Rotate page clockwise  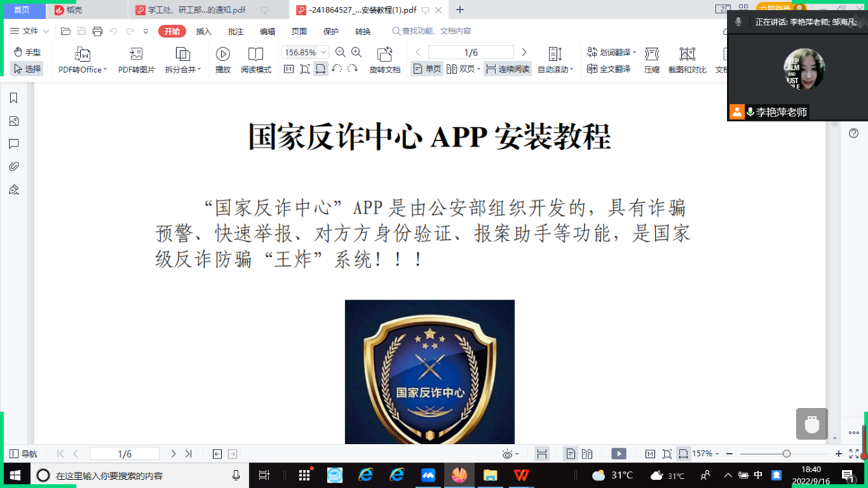(352, 69)
